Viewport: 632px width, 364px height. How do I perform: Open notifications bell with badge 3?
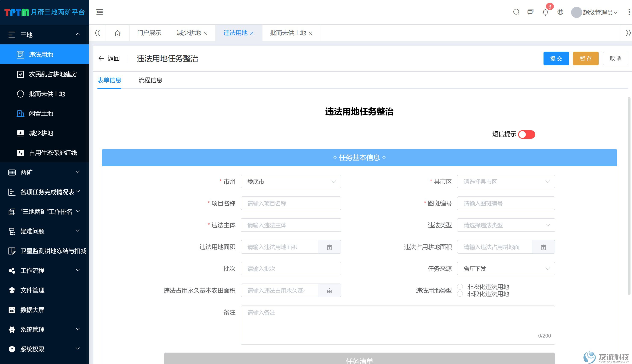tap(545, 12)
